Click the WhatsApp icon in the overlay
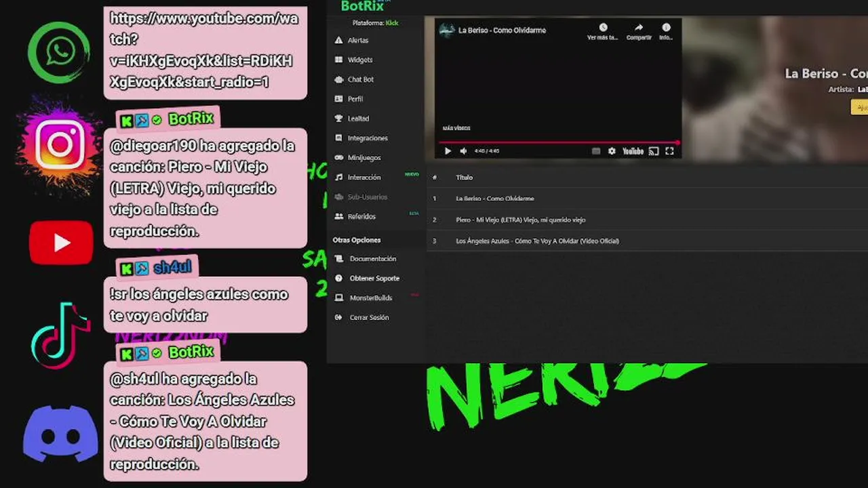Screen dimensions: 868x488 [x=59, y=52]
